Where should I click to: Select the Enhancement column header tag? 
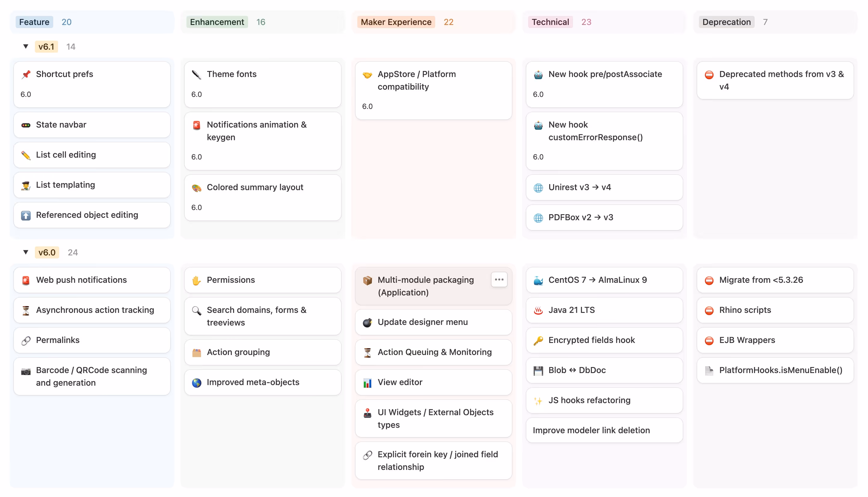[x=217, y=22]
